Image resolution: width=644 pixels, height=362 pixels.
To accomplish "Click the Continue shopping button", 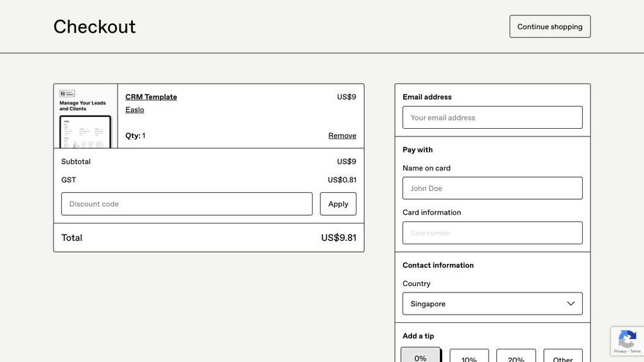I will 550,26.
